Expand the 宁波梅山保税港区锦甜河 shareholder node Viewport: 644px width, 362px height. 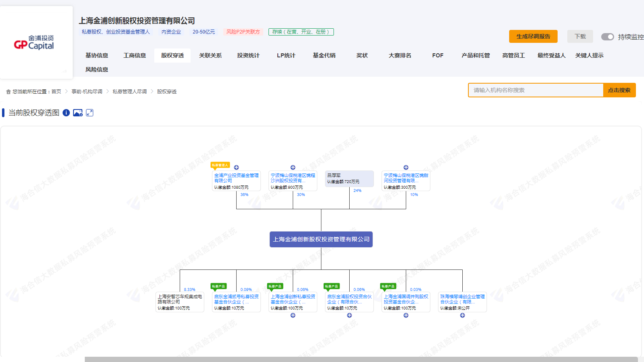click(x=406, y=167)
